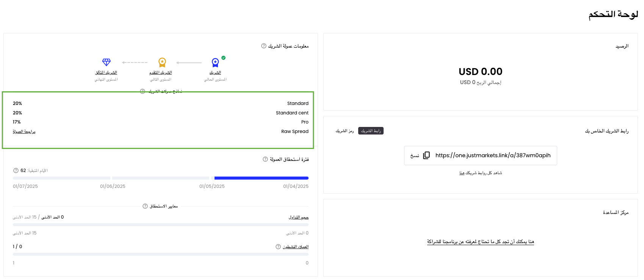Viewport: 644px width, 280px height.
Task: Click the Help Center partnership program link
Action: coord(480,241)
